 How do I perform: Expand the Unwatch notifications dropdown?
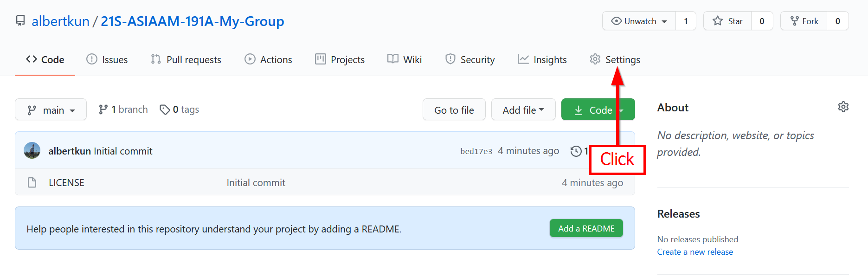(x=639, y=21)
